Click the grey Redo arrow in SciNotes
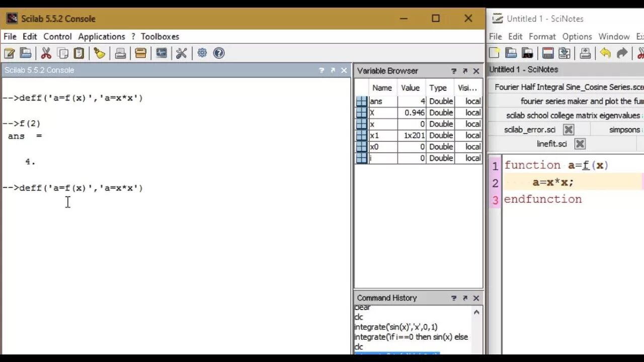Viewport: 644px width, 362px height. pos(622,53)
